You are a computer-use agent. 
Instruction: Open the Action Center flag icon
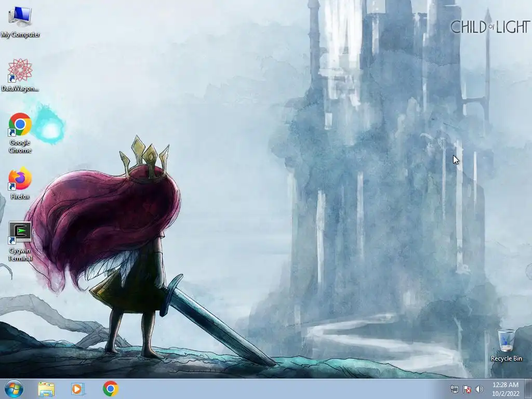pyautogui.click(x=467, y=389)
